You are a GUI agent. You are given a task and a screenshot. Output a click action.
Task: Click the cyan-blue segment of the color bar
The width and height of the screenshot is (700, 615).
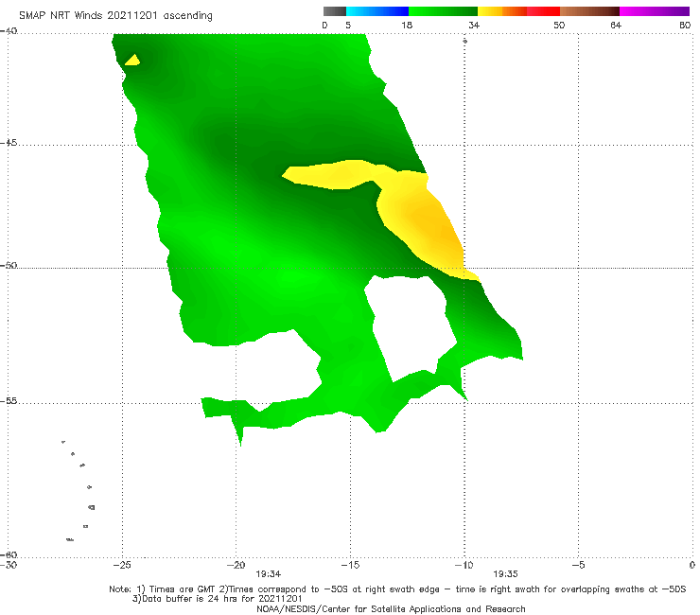click(x=377, y=11)
